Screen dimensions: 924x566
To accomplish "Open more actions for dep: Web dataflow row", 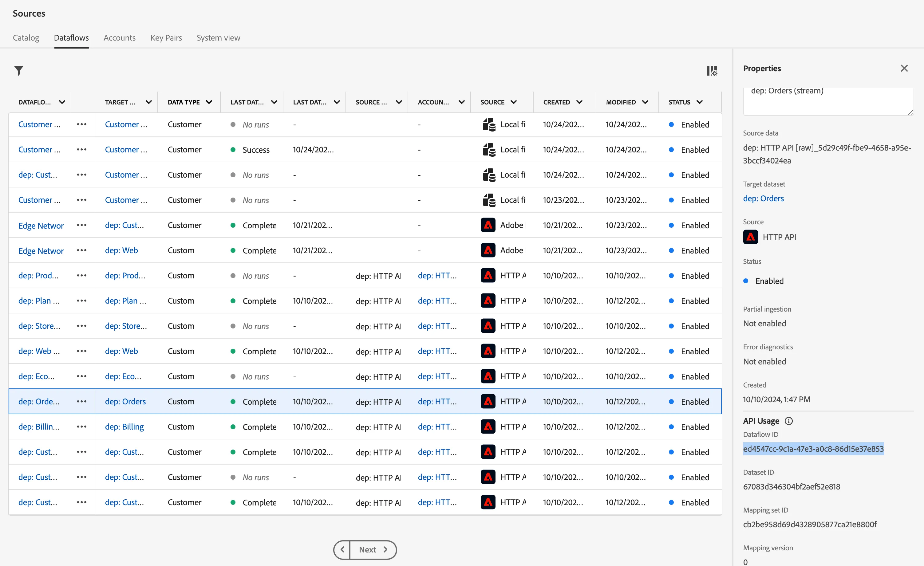I will pos(81,351).
